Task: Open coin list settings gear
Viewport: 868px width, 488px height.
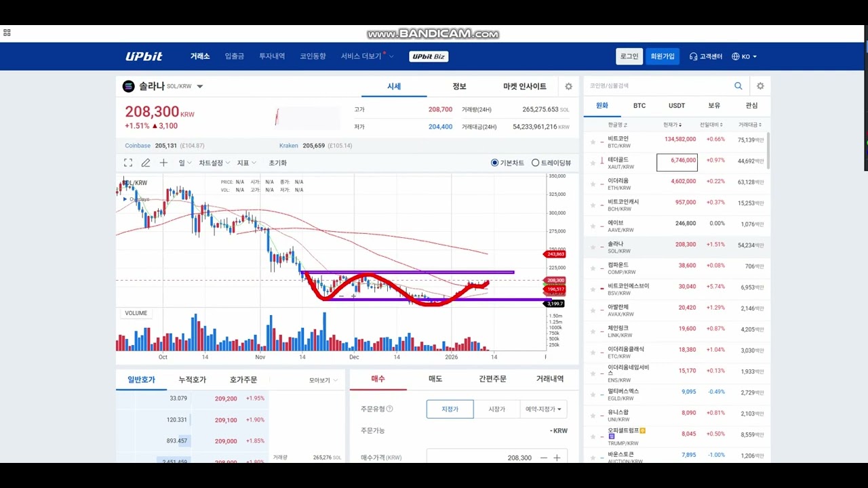Action: [x=760, y=86]
